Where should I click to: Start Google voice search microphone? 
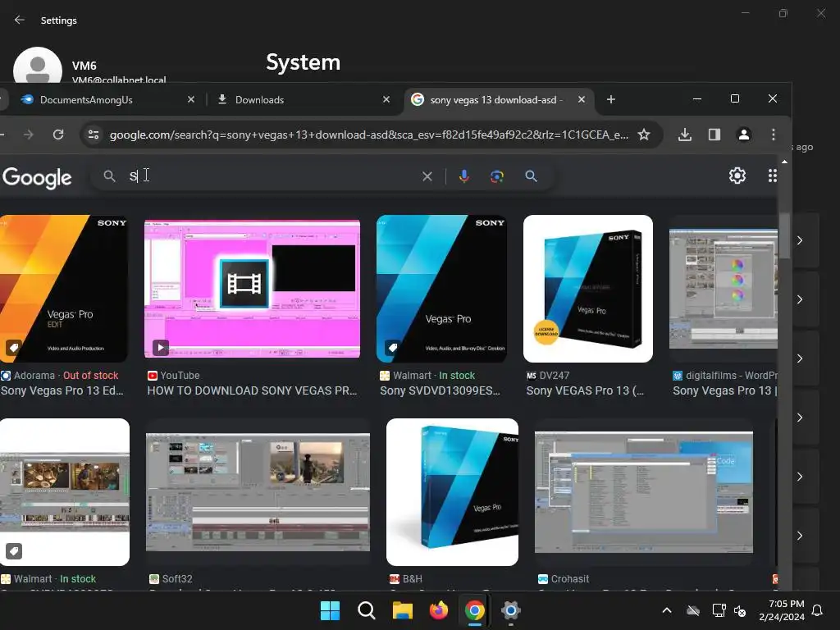(x=464, y=176)
